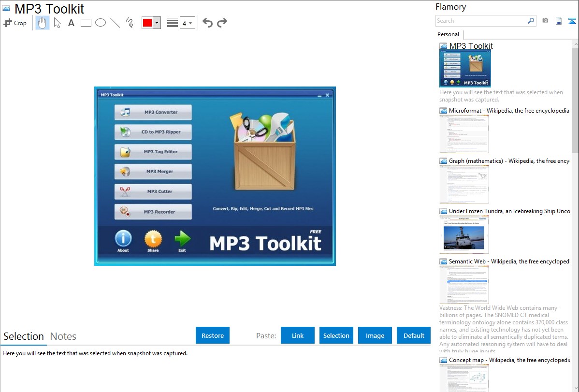Close the MP3 Toolkit window
Screen dimensions: 579x392
[327, 95]
